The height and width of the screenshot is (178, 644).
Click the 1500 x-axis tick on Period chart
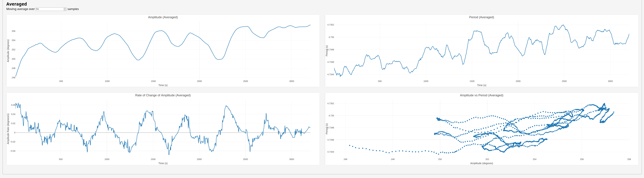point(472,81)
